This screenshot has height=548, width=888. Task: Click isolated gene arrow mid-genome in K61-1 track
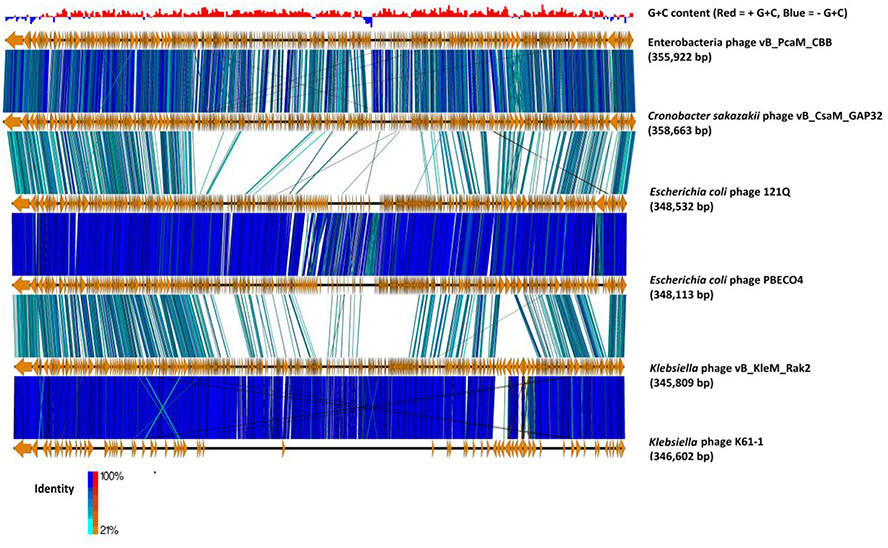point(283,449)
